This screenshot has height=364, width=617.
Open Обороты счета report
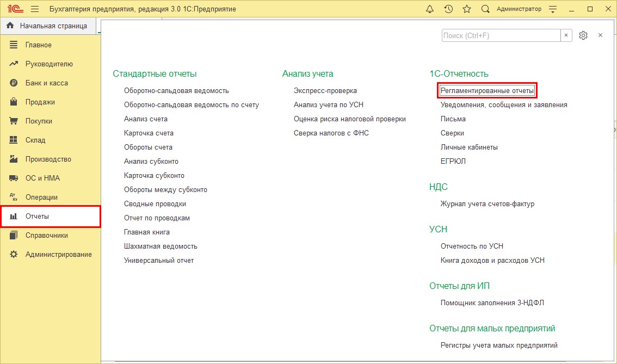(148, 147)
